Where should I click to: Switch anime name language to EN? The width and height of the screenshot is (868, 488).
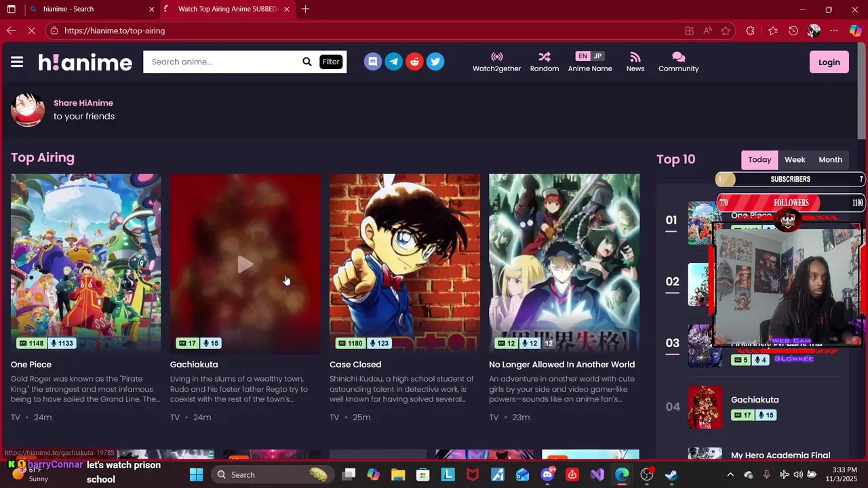coord(583,56)
